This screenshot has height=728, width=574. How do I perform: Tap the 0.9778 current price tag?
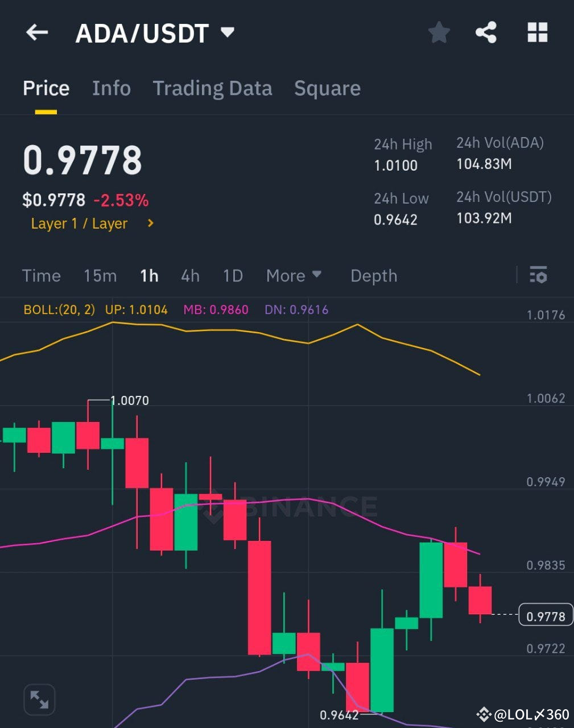click(544, 615)
